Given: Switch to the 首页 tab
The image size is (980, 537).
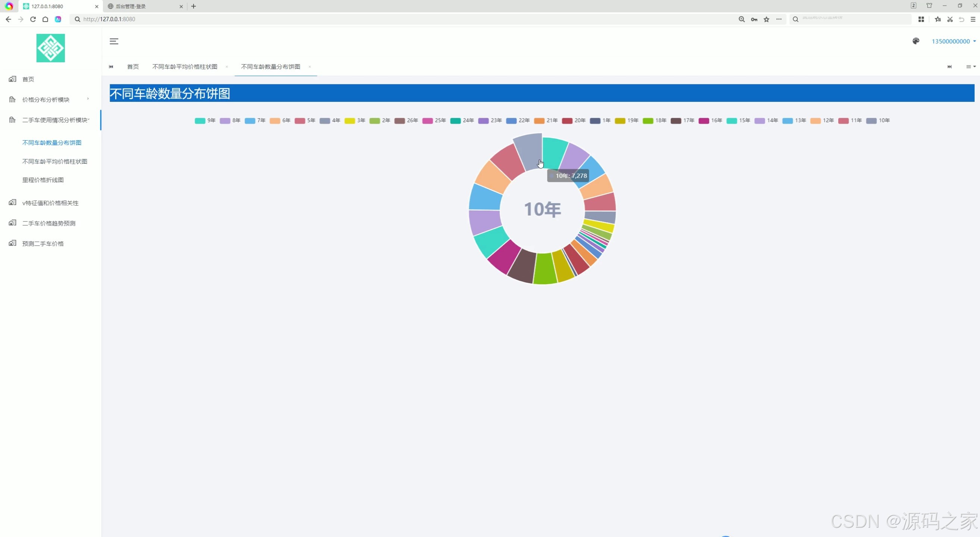Looking at the screenshot, I should 133,66.
